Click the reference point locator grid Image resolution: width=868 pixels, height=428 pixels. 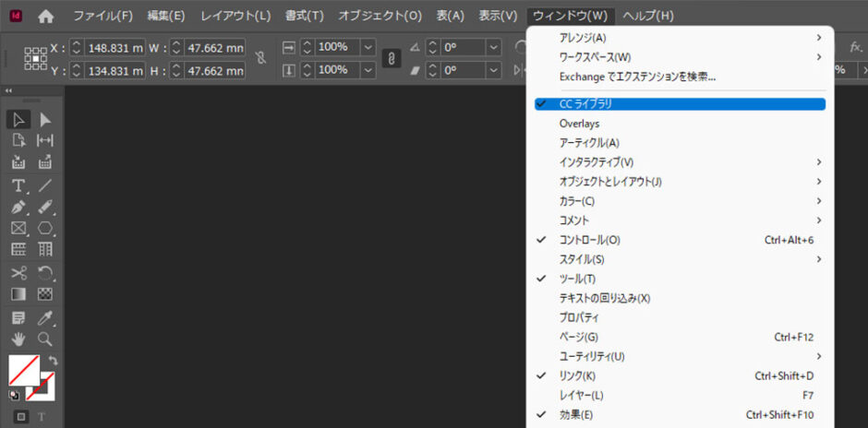35,58
